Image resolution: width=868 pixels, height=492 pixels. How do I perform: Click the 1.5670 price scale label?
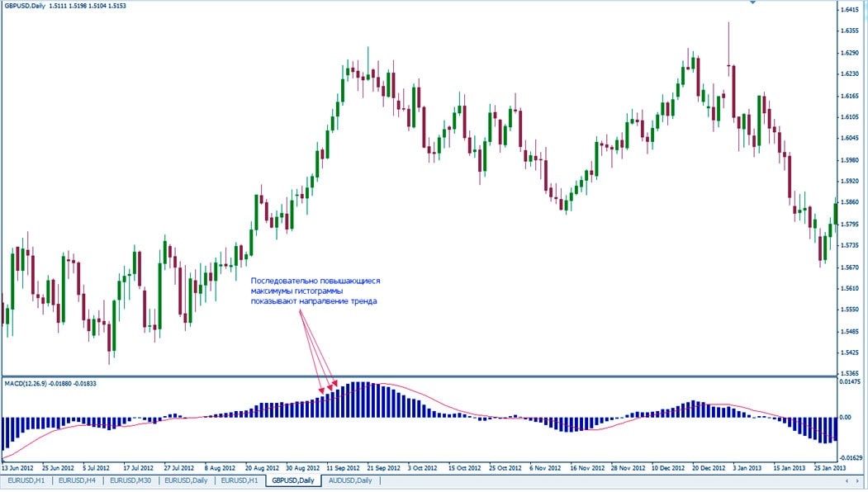850,267
